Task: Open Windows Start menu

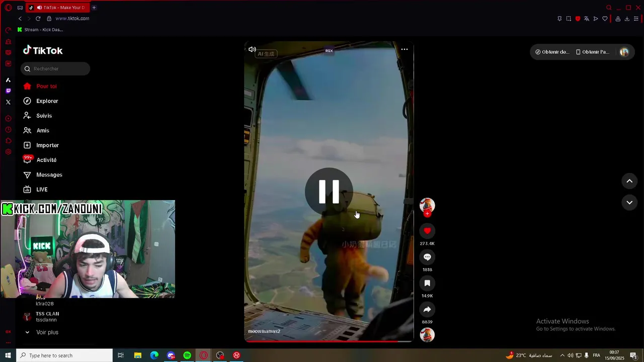Action: (x=8, y=355)
